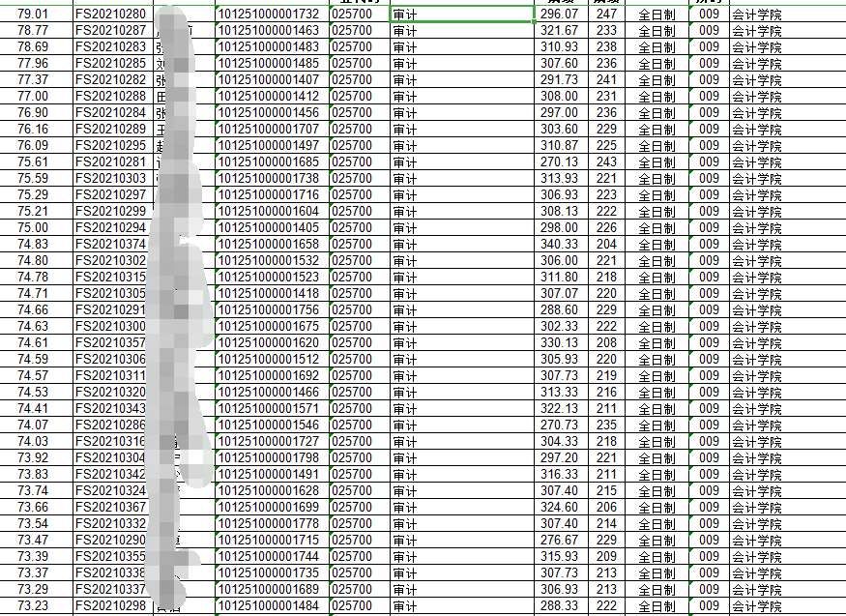The image size is (846, 616).
Task: Click 会计学院 cell in the FS20210357 row
Action: click(757, 343)
